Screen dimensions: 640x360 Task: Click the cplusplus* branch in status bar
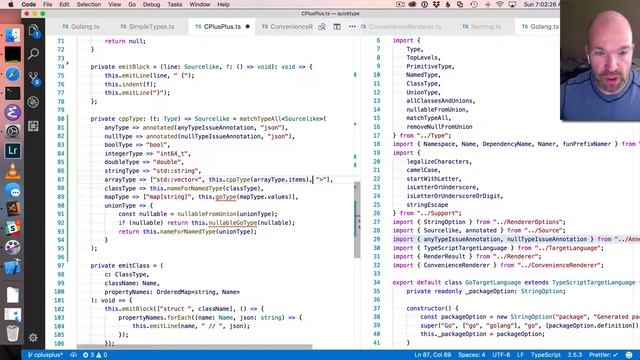45,355
